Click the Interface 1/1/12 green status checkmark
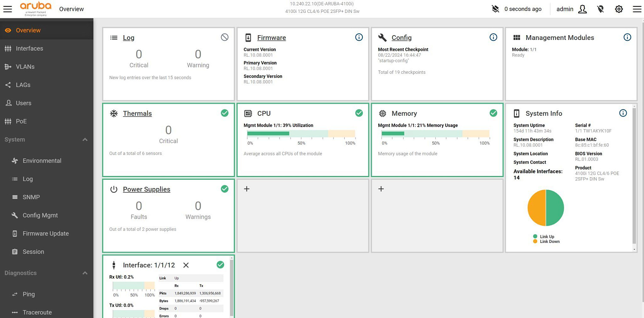The image size is (644, 318). tap(220, 265)
